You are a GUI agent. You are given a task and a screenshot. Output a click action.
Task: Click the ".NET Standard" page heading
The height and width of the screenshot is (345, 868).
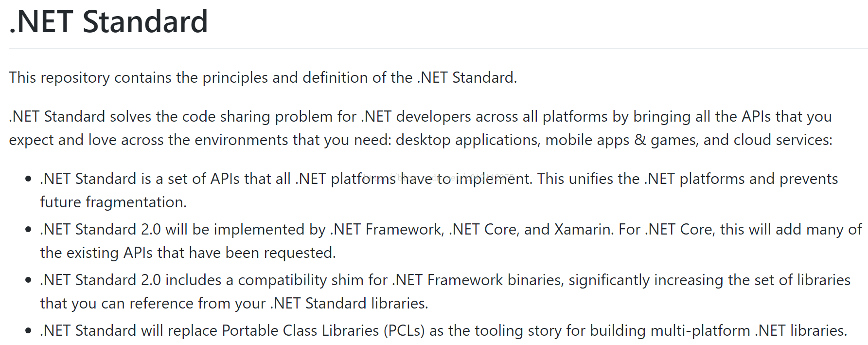pos(108,22)
